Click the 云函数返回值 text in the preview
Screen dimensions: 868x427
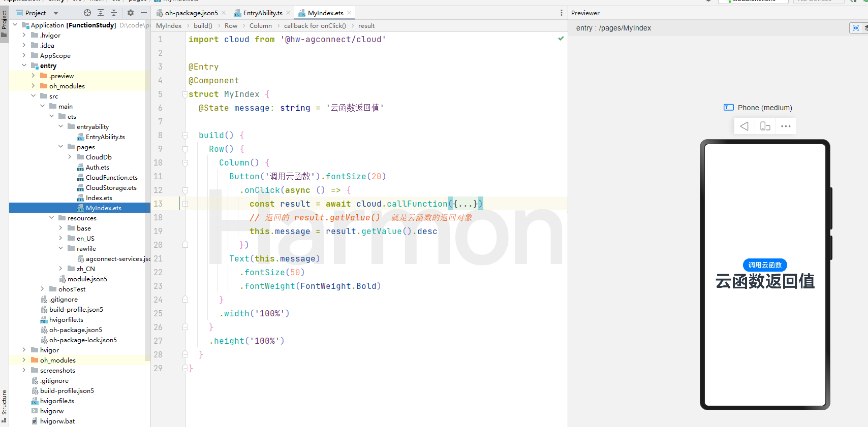coord(765,281)
